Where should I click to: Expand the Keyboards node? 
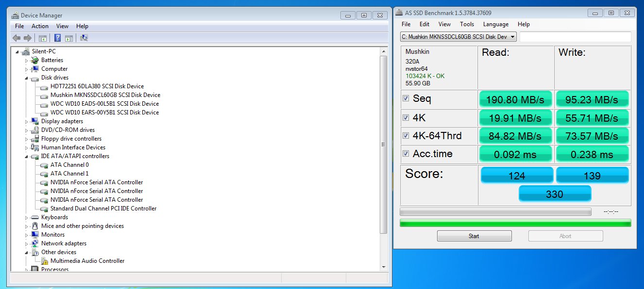pyautogui.click(x=27, y=217)
